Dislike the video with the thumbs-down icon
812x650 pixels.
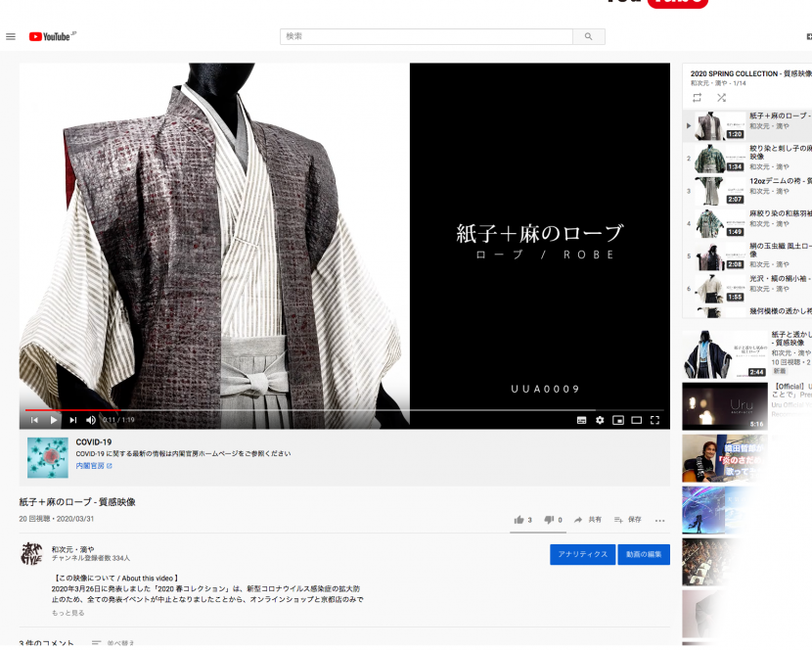[549, 520]
